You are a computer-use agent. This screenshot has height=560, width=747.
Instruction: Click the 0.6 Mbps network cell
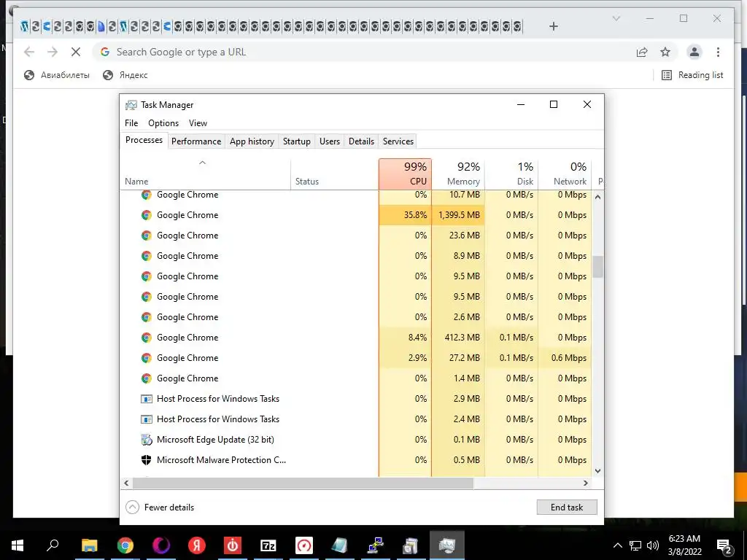[x=565, y=357]
